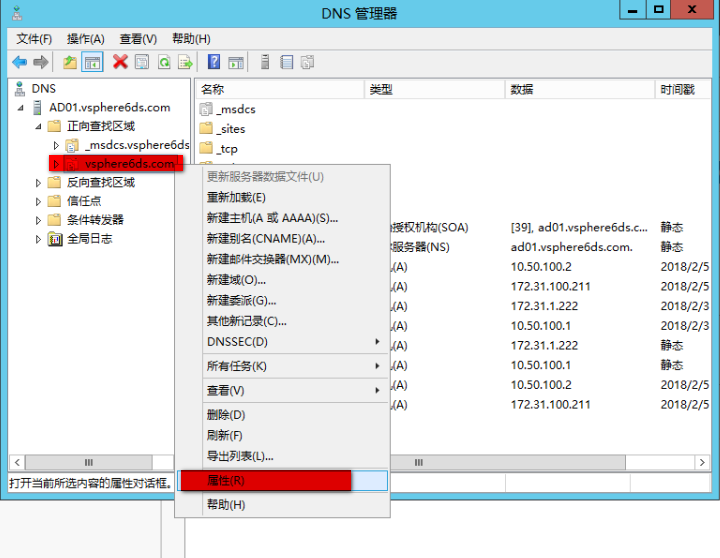Sort by the 时间戳 column header
Image resolution: width=720 pixels, height=558 pixels.
683,90
